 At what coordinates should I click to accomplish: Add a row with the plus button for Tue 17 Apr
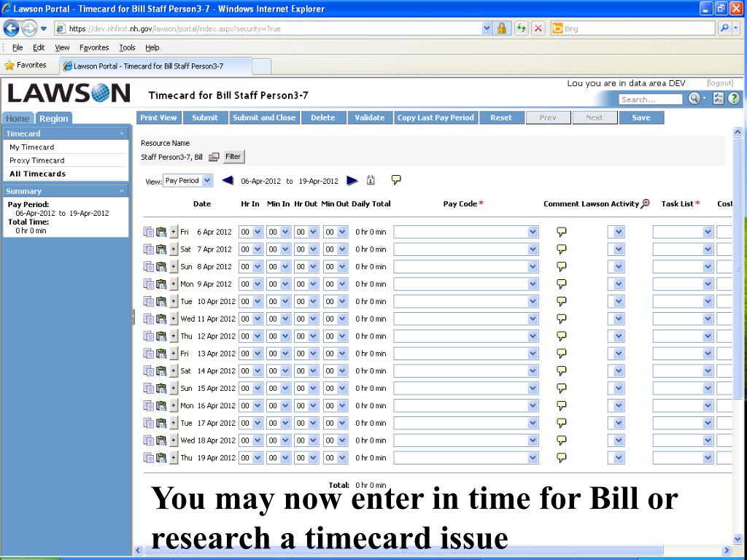pos(174,423)
